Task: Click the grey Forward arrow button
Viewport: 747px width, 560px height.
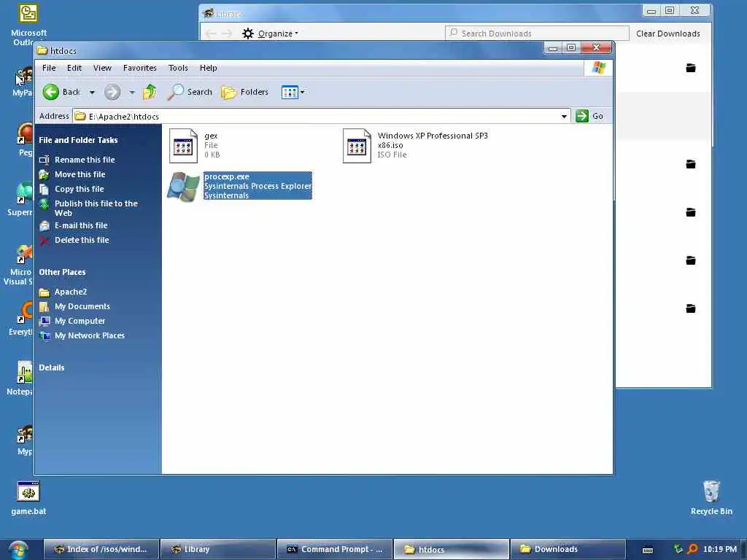Action: coord(112,92)
